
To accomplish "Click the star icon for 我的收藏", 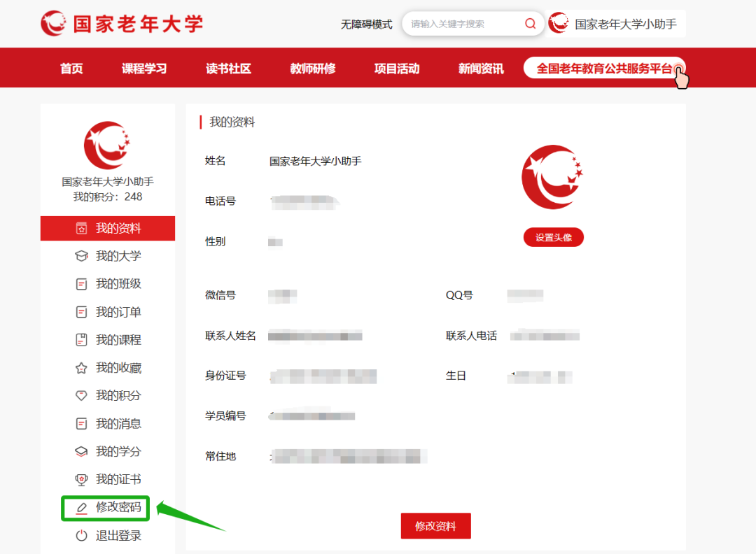I will point(81,367).
